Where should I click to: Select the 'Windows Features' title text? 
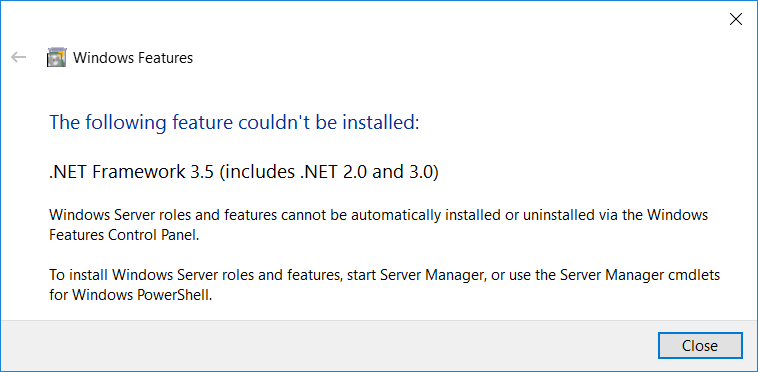pyautogui.click(x=133, y=58)
